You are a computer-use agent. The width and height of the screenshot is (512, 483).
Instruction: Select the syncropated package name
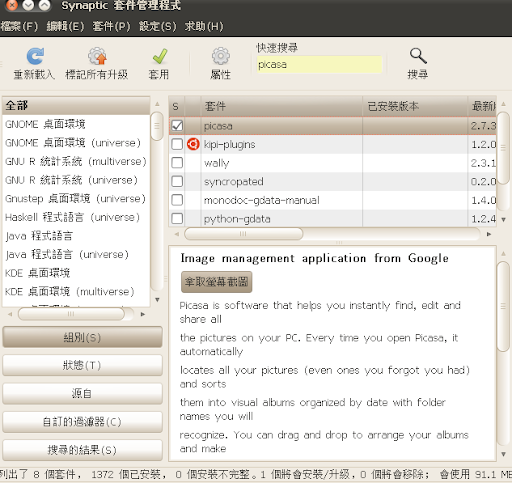coord(234,182)
